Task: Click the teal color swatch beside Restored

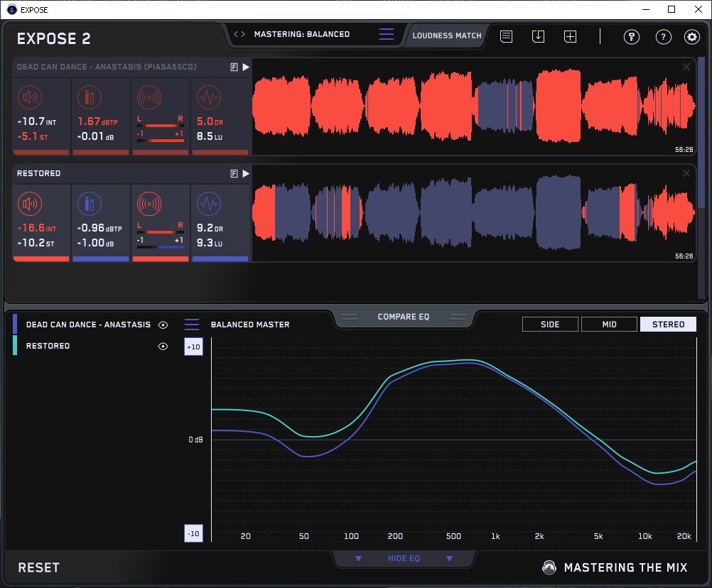Action: [15, 345]
